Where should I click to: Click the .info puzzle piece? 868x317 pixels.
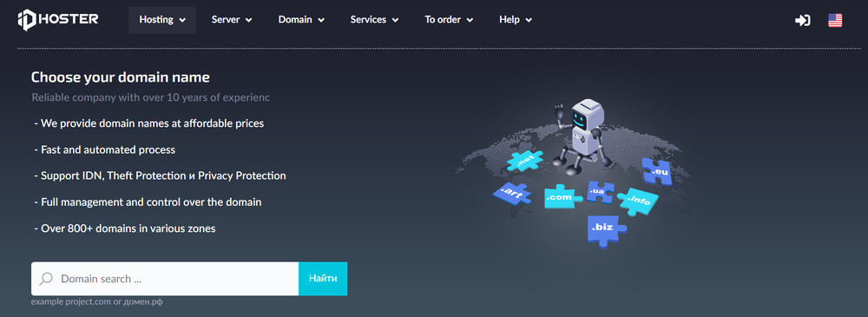coord(638,201)
